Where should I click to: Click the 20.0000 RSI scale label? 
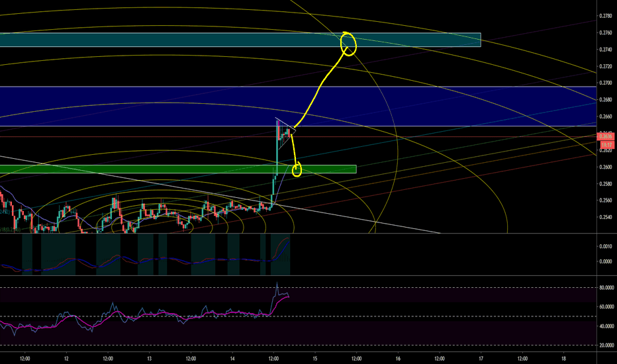606,345
